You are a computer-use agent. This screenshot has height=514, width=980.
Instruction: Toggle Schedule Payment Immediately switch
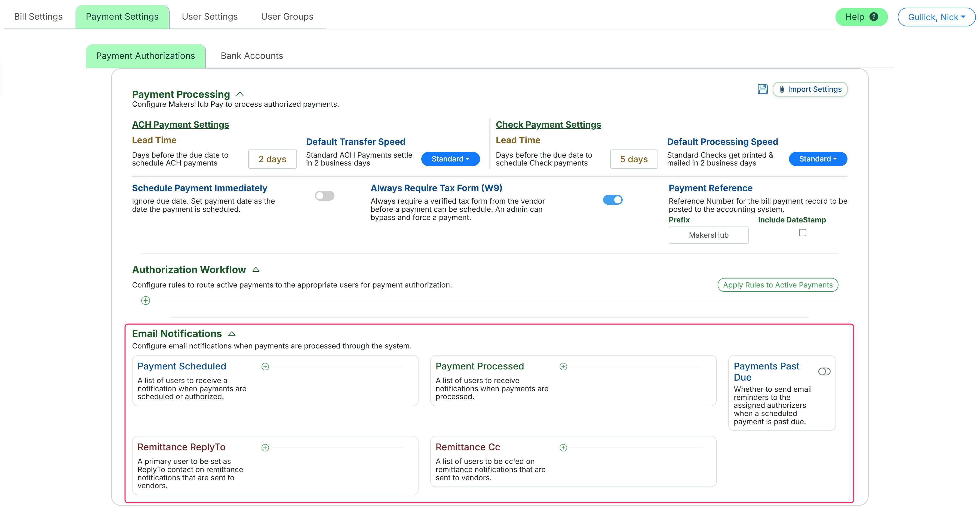click(x=324, y=195)
